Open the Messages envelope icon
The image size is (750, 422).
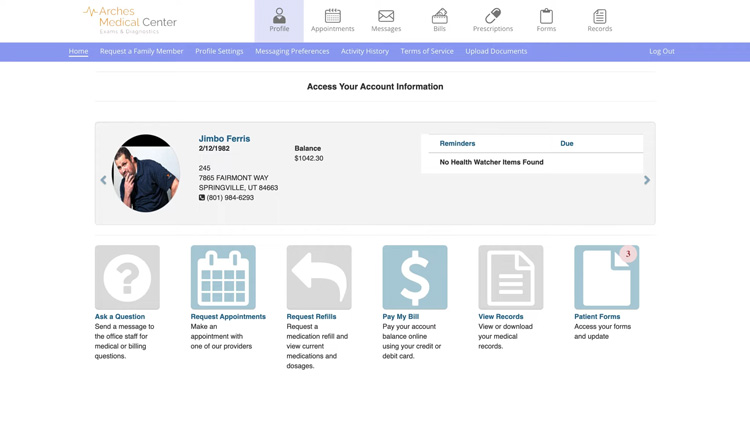pos(386,16)
